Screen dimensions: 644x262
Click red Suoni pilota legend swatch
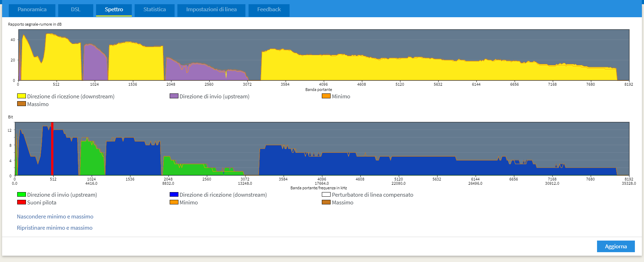click(x=21, y=202)
